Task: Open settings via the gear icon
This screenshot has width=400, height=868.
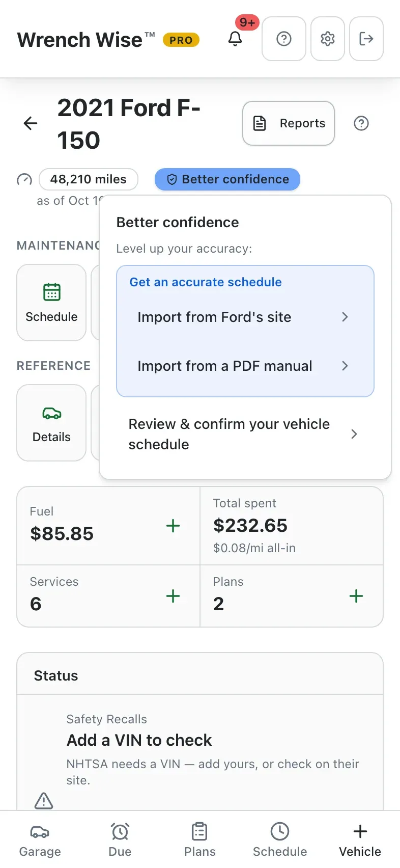Action: (328, 39)
